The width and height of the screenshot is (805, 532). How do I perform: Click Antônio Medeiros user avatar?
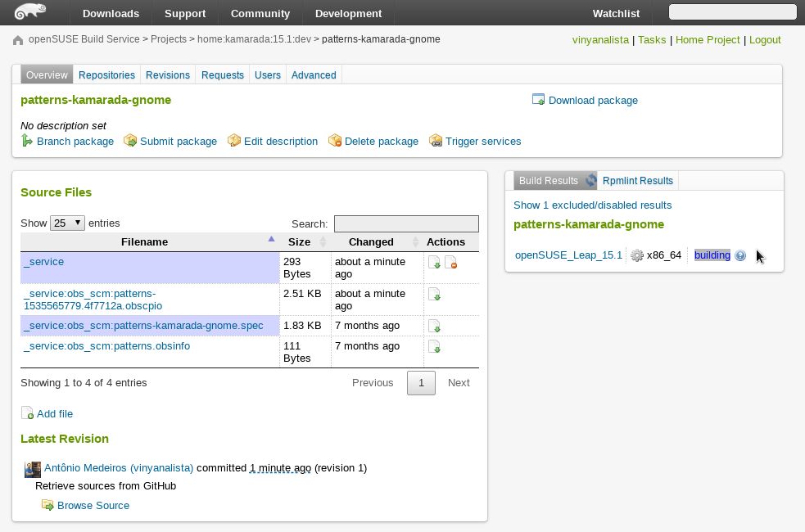click(x=33, y=470)
